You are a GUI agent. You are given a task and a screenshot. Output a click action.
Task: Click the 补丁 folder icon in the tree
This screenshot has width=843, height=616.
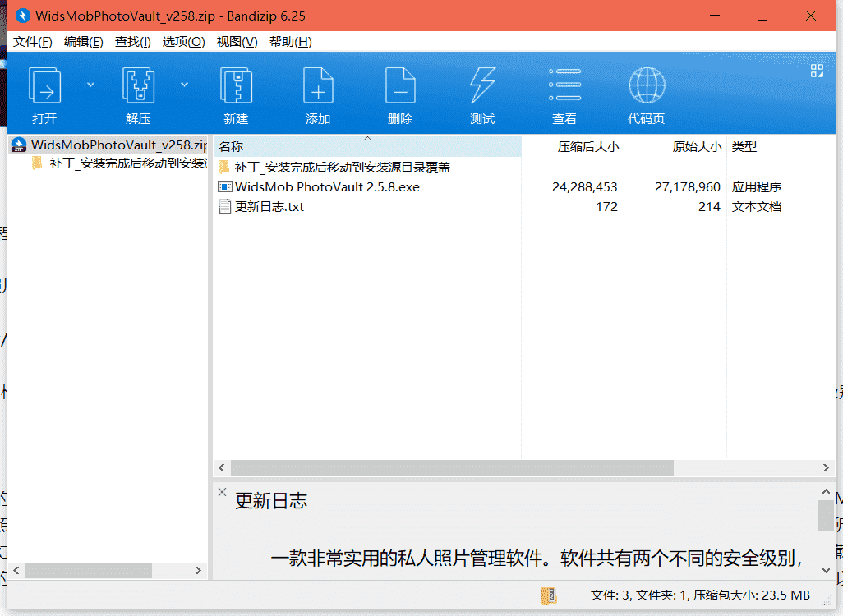click(37, 163)
